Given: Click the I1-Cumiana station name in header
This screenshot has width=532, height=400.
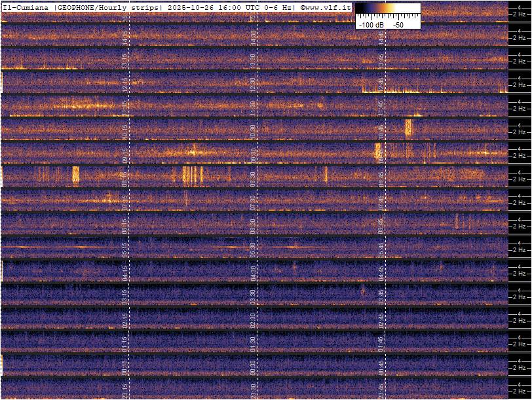Looking at the screenshot, I should click(x=27, y=7).
